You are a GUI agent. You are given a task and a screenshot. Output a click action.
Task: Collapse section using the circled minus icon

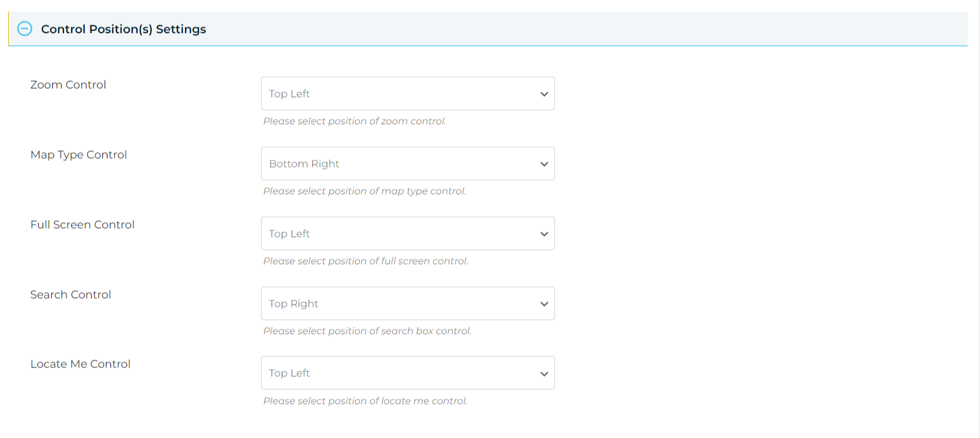[25, 29]
